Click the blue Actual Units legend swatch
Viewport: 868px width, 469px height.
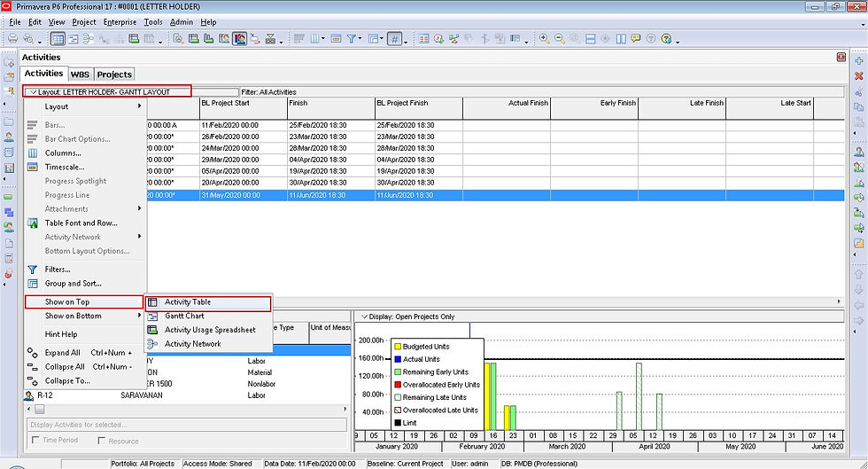tap(398, 359)
